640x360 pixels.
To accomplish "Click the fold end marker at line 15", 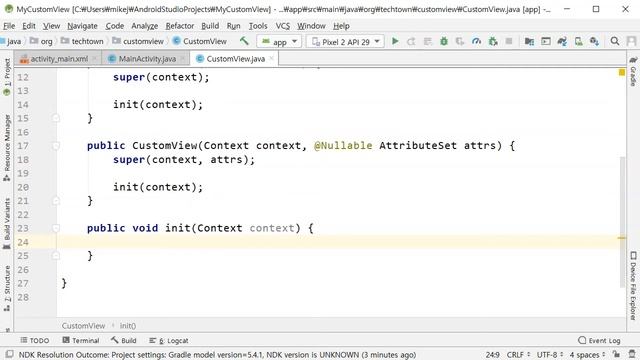I will tap(56, 118).
